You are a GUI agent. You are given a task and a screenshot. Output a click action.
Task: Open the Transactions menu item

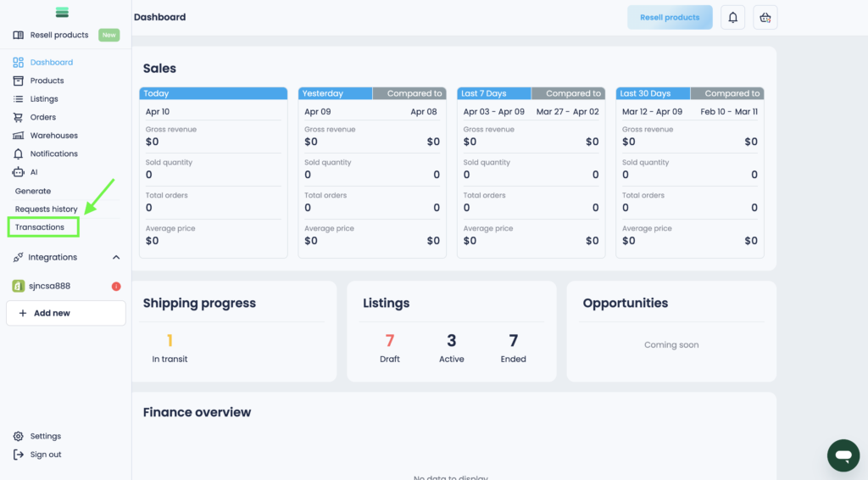coord(40,227)
